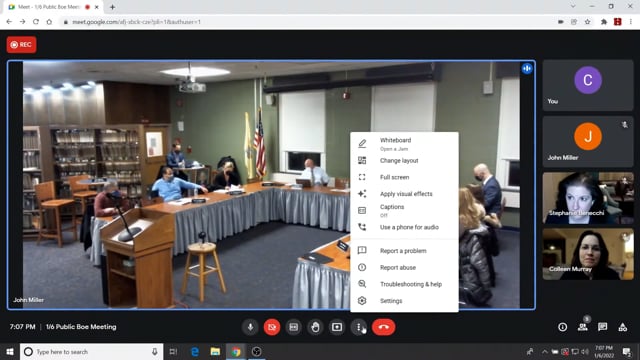Turn the camera back on
Screen dimensions: 640x360
tap(272, 327)
